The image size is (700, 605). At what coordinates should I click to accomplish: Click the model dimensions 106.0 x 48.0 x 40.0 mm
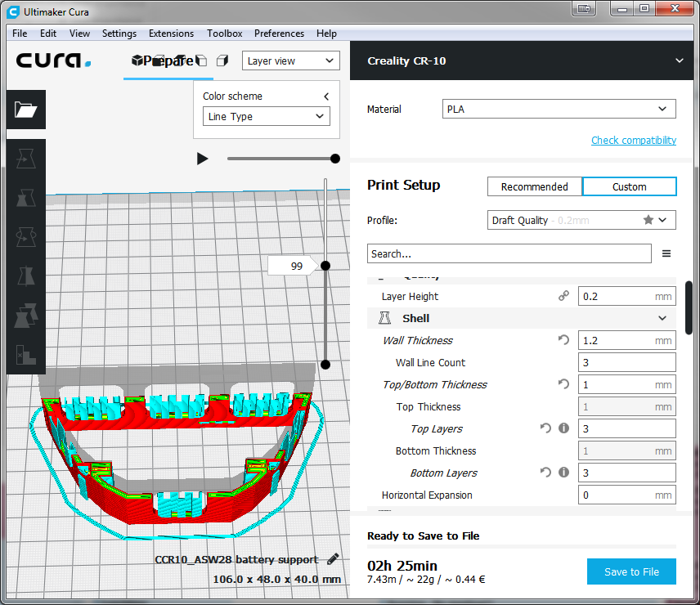(276, 579)
